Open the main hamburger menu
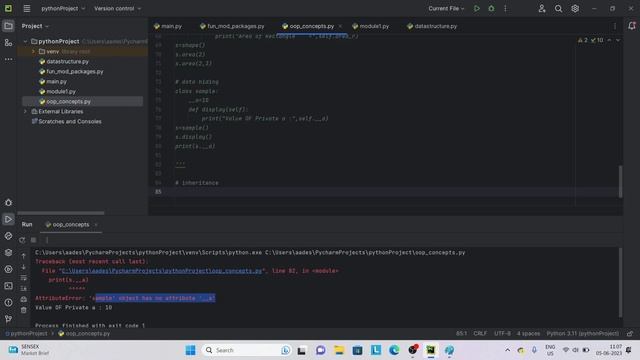640x360 pixels. click(27, 8)
